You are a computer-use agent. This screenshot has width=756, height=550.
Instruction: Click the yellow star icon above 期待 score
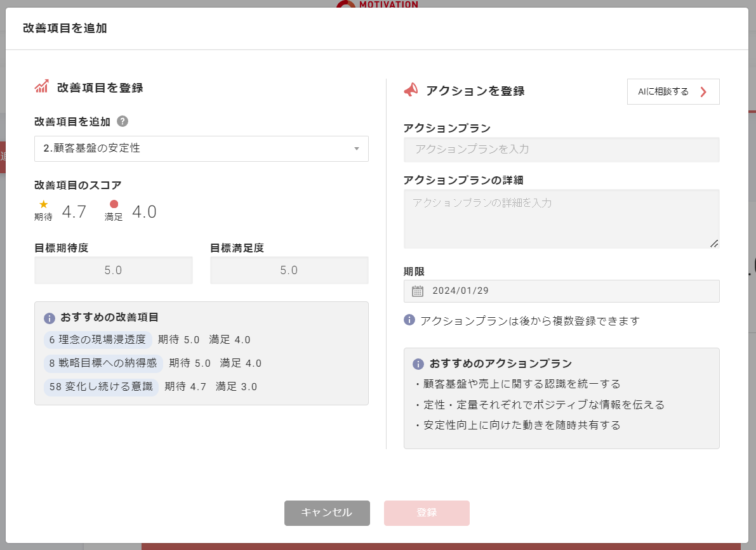(x=43, y=205)
